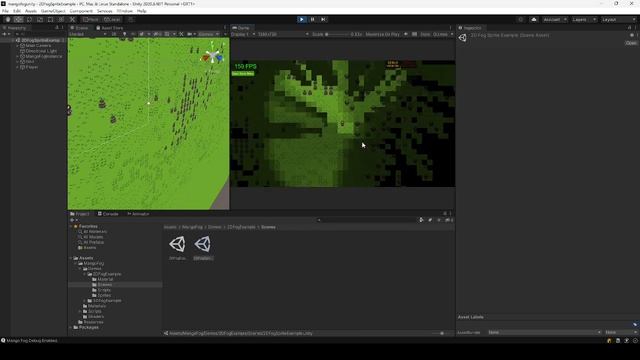Open the Layers dropdown
This screenshot has height=360, width=640.
pyautogui.click(x=584, y=19)
